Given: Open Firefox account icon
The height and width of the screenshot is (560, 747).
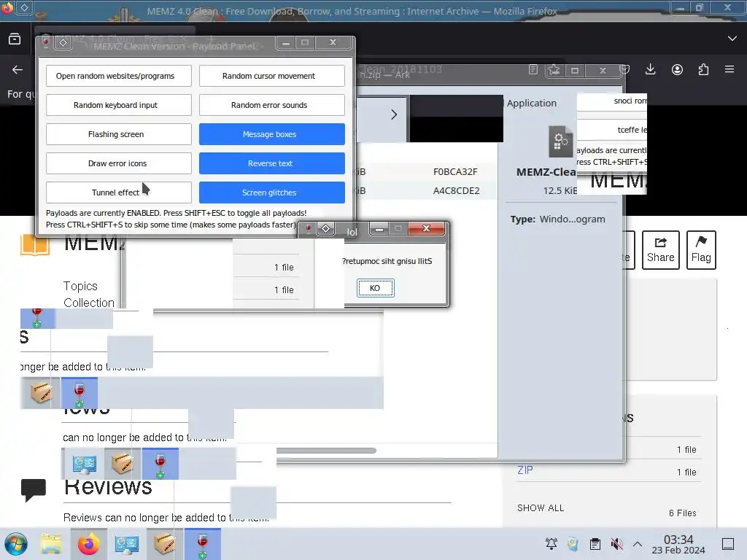Looking at the screenshot, I should pos(677,70).
